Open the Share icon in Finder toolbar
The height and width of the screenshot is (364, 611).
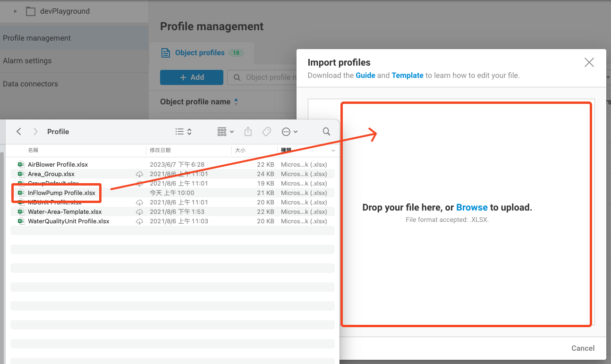point(248,131)
